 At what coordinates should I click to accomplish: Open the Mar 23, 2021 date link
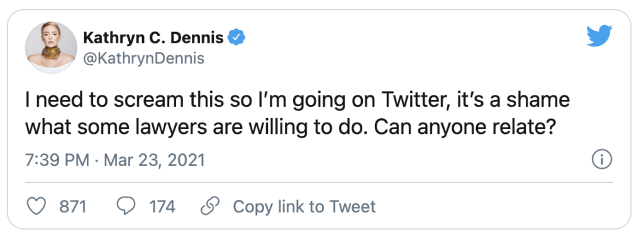coord(154,160)
